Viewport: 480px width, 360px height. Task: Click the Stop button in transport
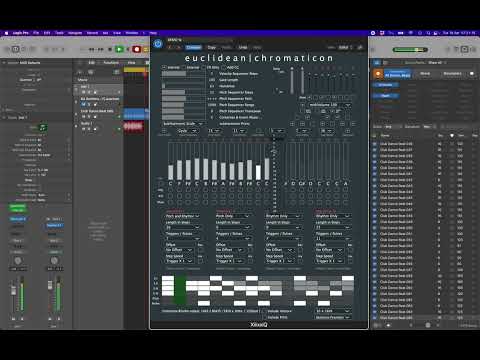(x=110, y=49)
